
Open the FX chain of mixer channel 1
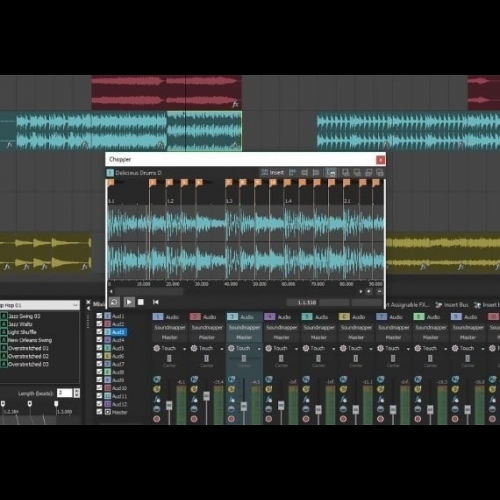click(157, 399)
